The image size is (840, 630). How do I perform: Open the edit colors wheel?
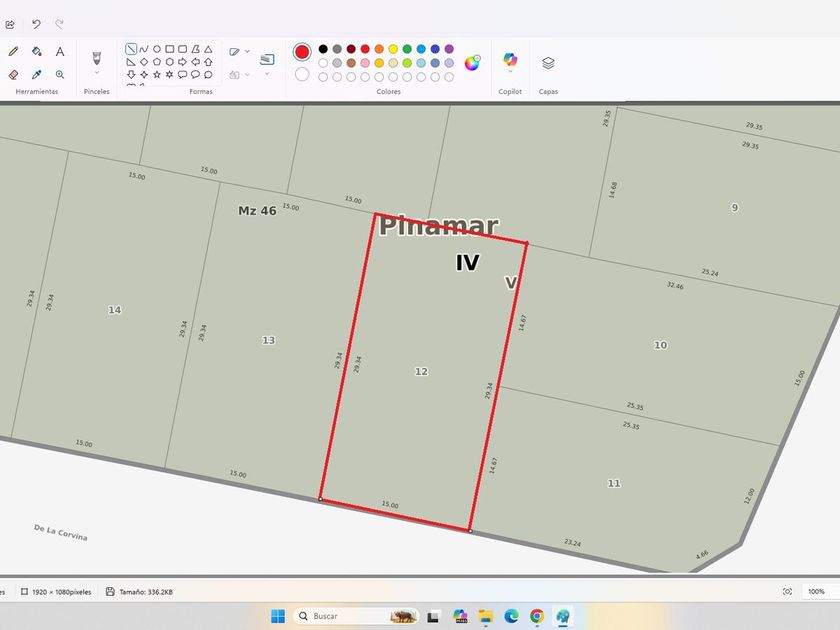(472, 62)
